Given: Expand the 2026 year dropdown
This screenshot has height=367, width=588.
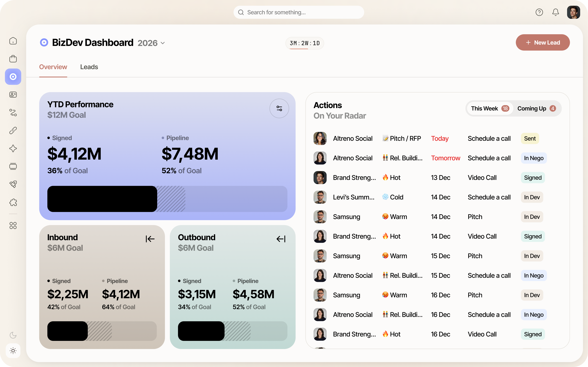Looking at the screenshot, I should click(x=151, y=43).
